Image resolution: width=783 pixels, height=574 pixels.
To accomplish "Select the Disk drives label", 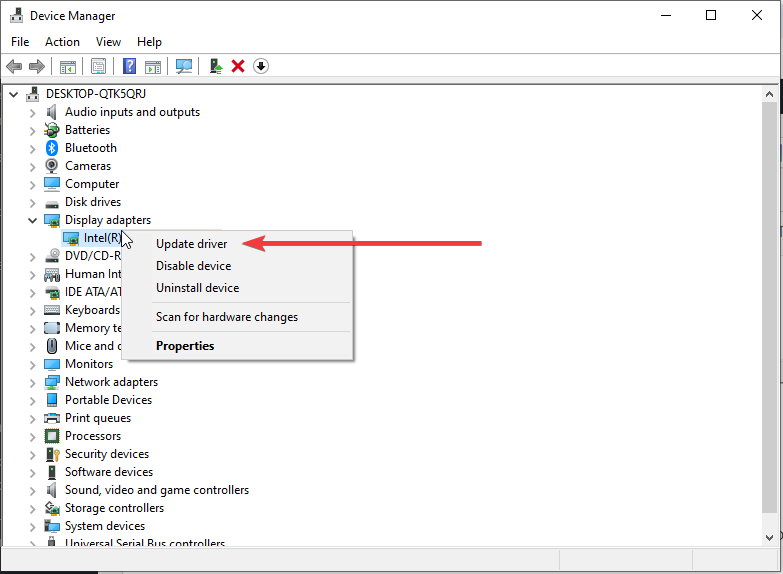I will pos(93,202).
